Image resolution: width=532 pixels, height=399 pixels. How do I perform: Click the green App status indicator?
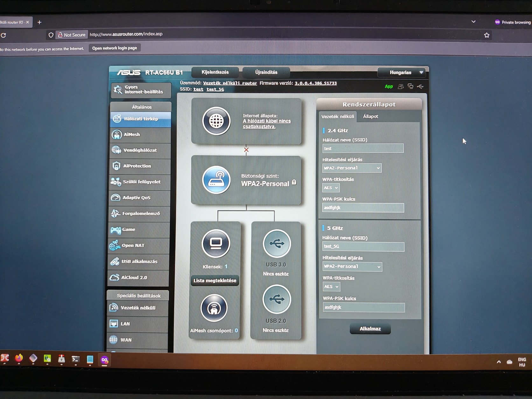point(389,87)
